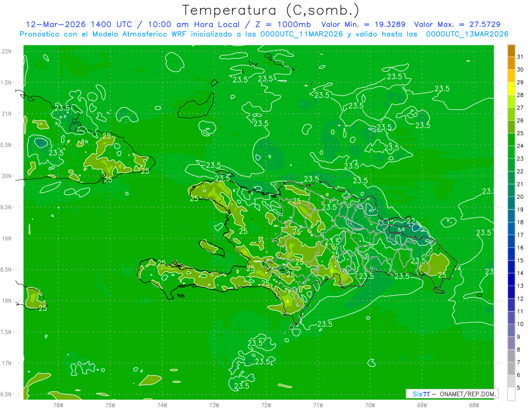This screenshot has height=411, width=532.
Task: Click the legend value "19"
Action: pos(520,210)
